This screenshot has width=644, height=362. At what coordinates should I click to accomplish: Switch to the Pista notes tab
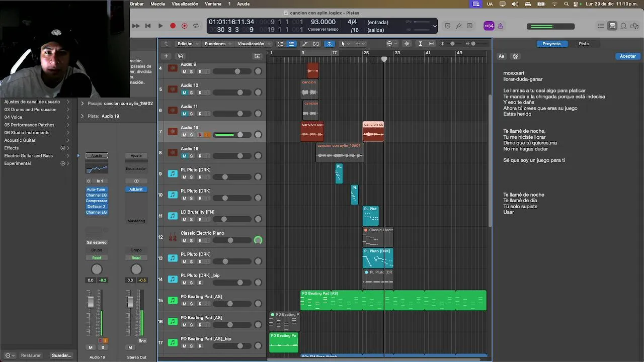coord(584,44)
